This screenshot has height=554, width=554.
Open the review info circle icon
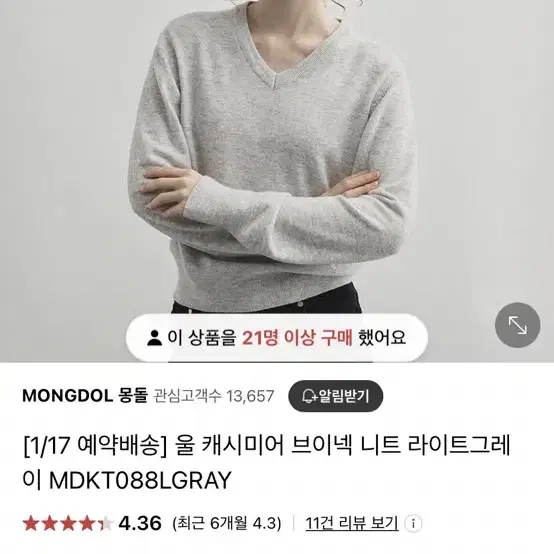click(413, 523)
